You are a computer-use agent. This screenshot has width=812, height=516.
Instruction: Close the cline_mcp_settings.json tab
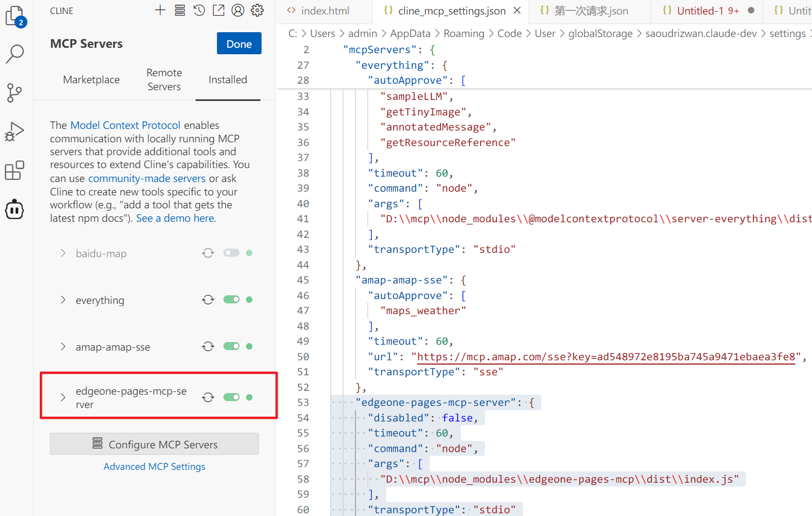(517, 11)
